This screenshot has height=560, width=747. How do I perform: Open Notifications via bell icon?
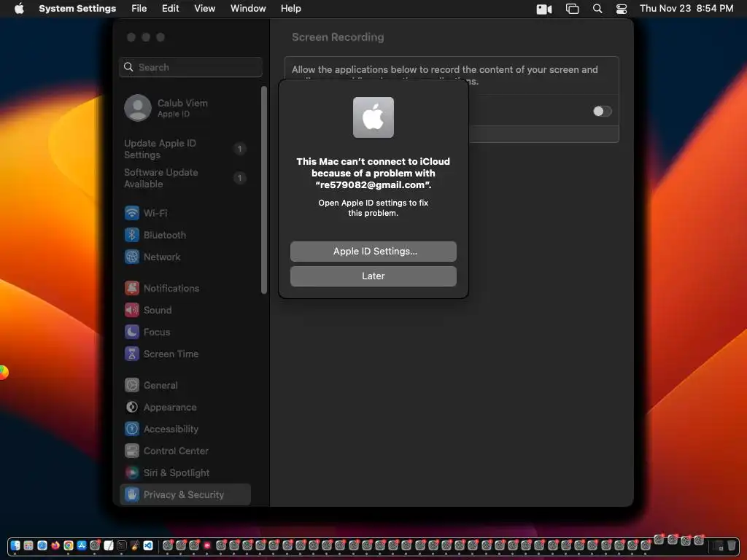pos(132,288)
